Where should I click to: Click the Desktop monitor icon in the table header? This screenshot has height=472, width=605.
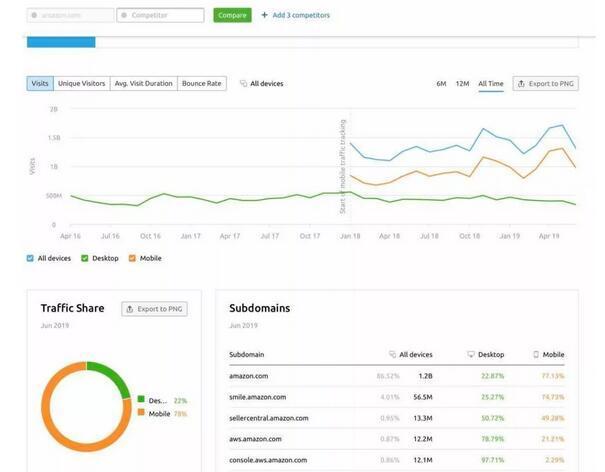click(x=471, y=354)
